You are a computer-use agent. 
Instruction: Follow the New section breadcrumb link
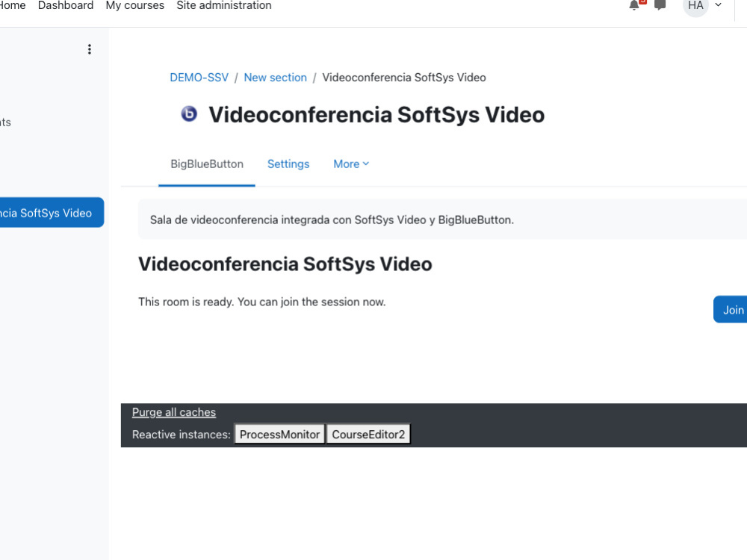[x=276, y=78]
